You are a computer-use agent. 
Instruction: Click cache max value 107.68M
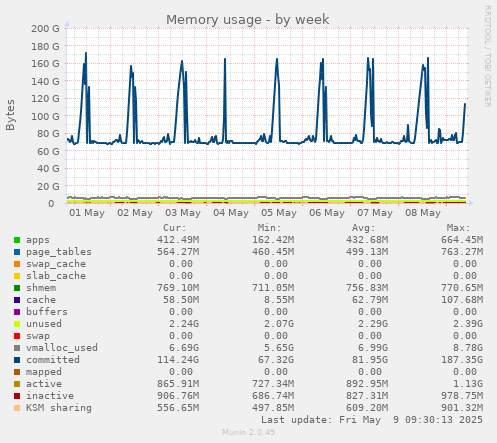462,300
